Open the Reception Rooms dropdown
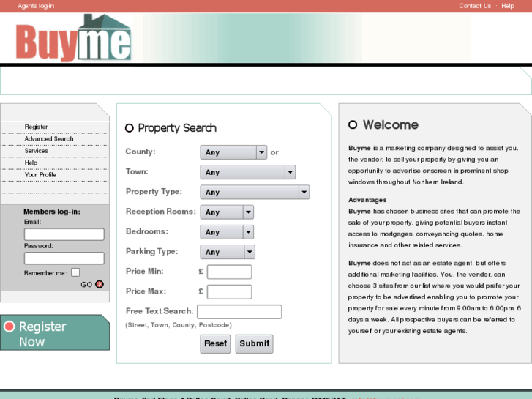This screenshot has width=532, height=399. (x=227, y=212)
